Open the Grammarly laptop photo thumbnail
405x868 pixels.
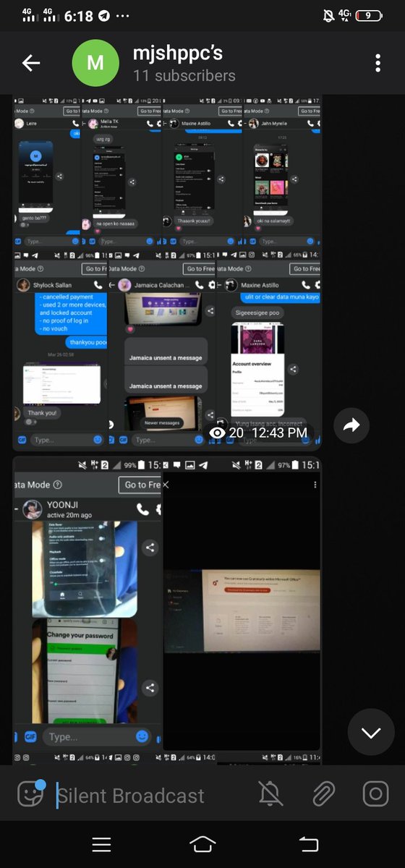[242, 603]
